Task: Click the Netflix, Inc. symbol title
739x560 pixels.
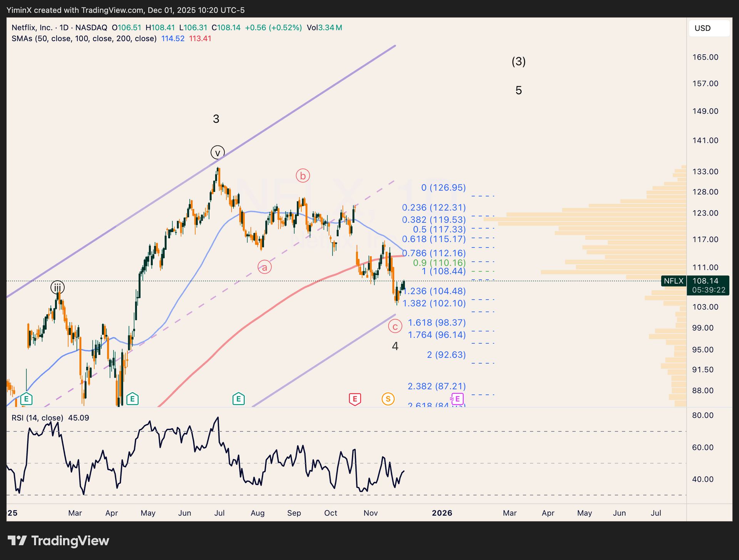Action: tap(32, 28)
